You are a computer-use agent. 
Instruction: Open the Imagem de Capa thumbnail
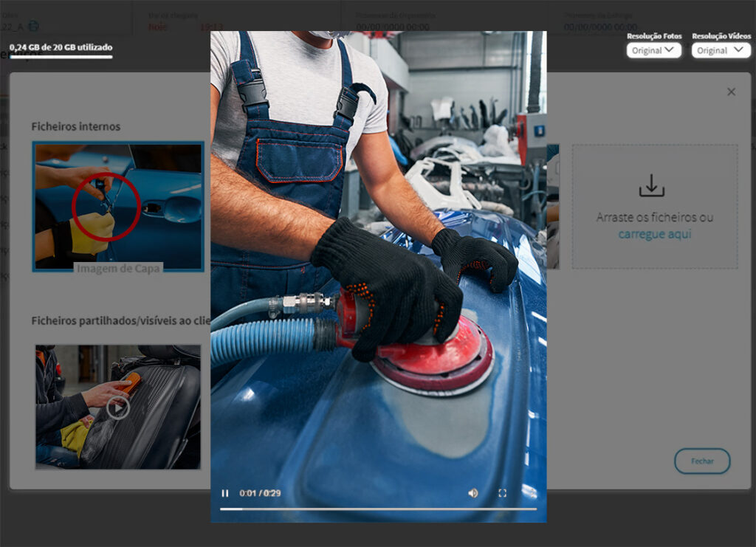click(118, 206)
